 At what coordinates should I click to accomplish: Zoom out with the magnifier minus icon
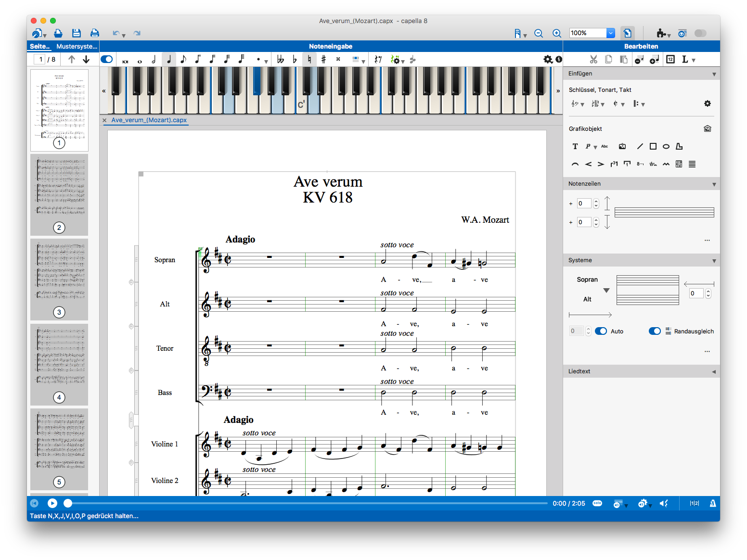539,33
